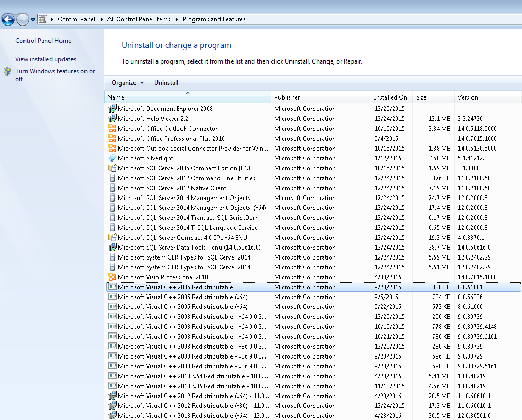
Task: Select System CLR Types row sized 5.69 MB
Action: point(313,257)
